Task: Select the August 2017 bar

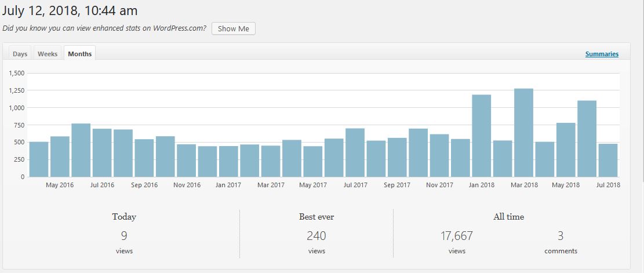Action: click(376, 158)
